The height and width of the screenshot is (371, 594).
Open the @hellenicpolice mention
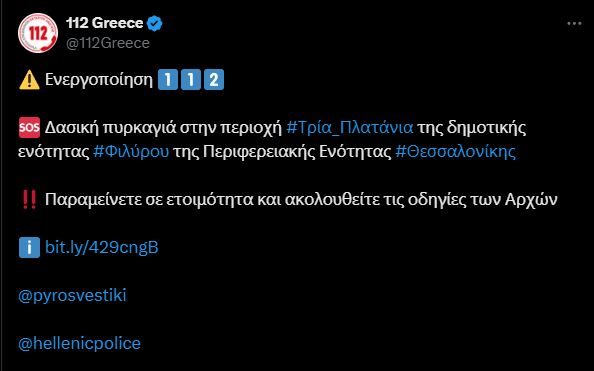(x=79, y=343)
